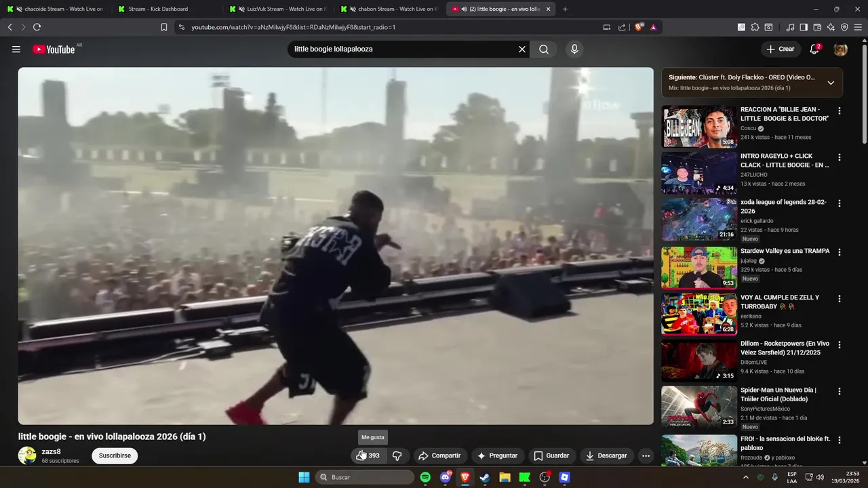Open the Brave Wallet icon

click(817, 27)
